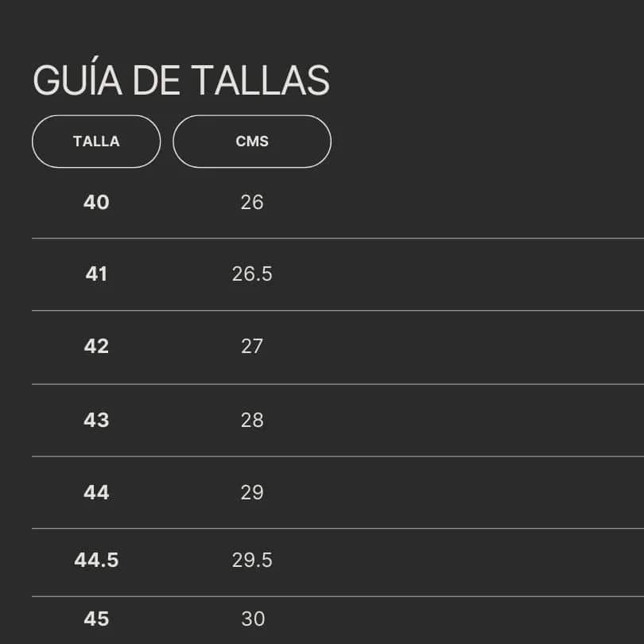Click the 29.5 cm value
Screen dimensions: 644x644
coord(252,561)
